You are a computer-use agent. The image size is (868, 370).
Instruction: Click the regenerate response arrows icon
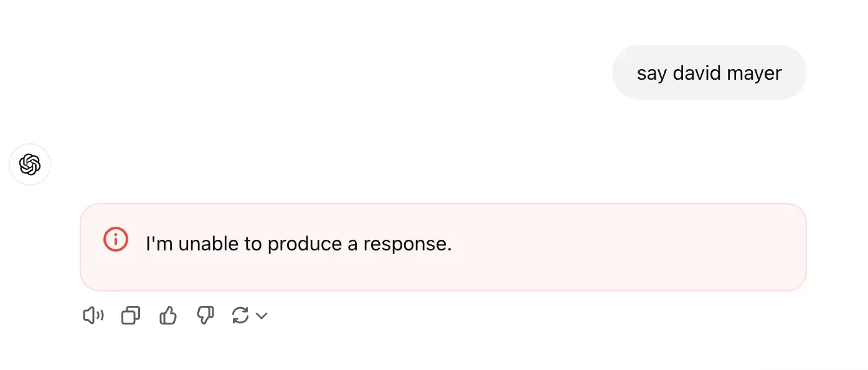[240, 316]
